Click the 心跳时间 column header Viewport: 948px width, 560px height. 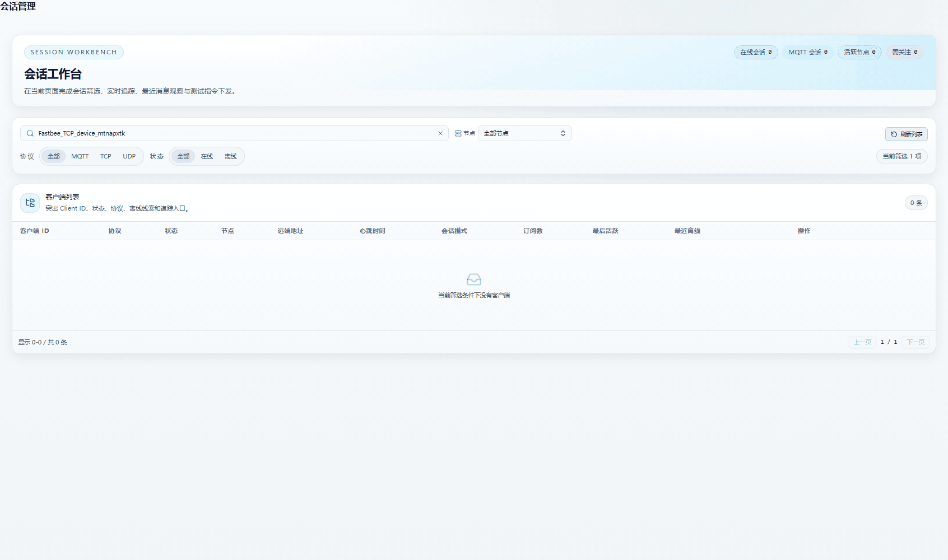[373, 231]
